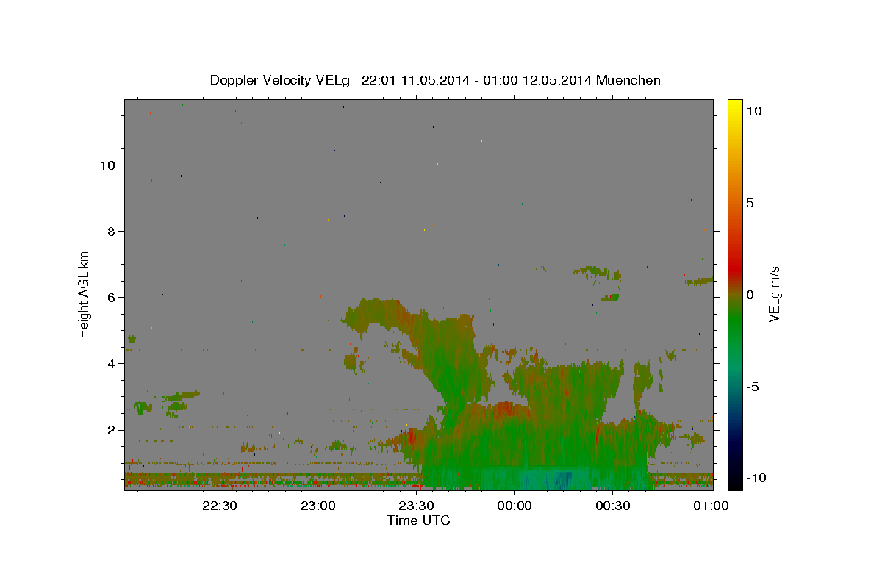This screenshot has height=588, width=882.
Task: Click the height tick label 2
Action: tap(111, 429)
